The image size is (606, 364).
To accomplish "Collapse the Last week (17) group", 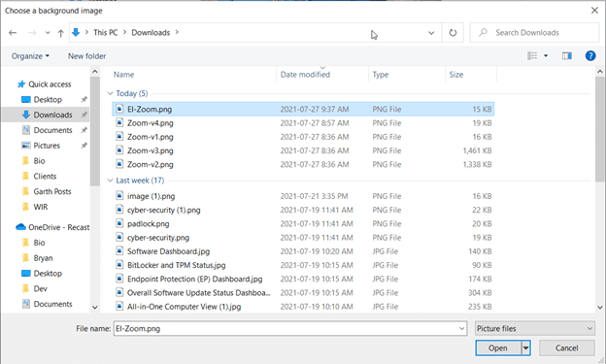I will pyautogui.click(x=110, y=181).
